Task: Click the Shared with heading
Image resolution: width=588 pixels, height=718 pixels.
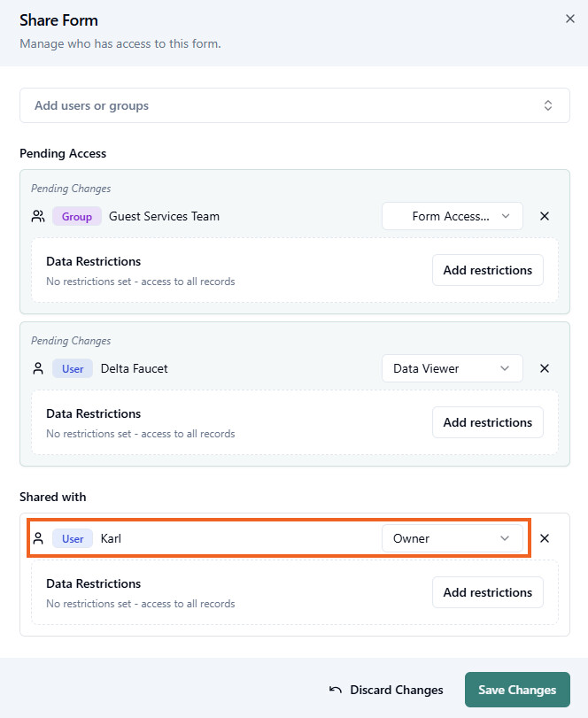Action: (x=52, y=497)
